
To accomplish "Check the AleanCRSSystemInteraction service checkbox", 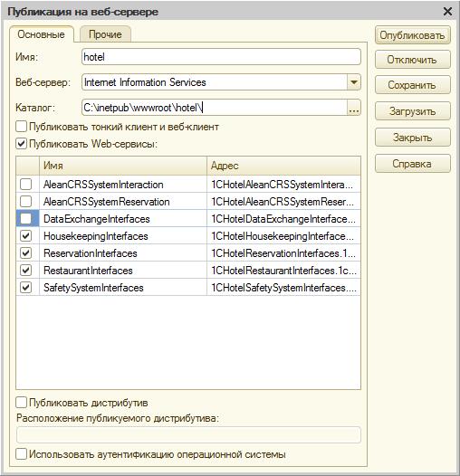I will coord(26,184).
